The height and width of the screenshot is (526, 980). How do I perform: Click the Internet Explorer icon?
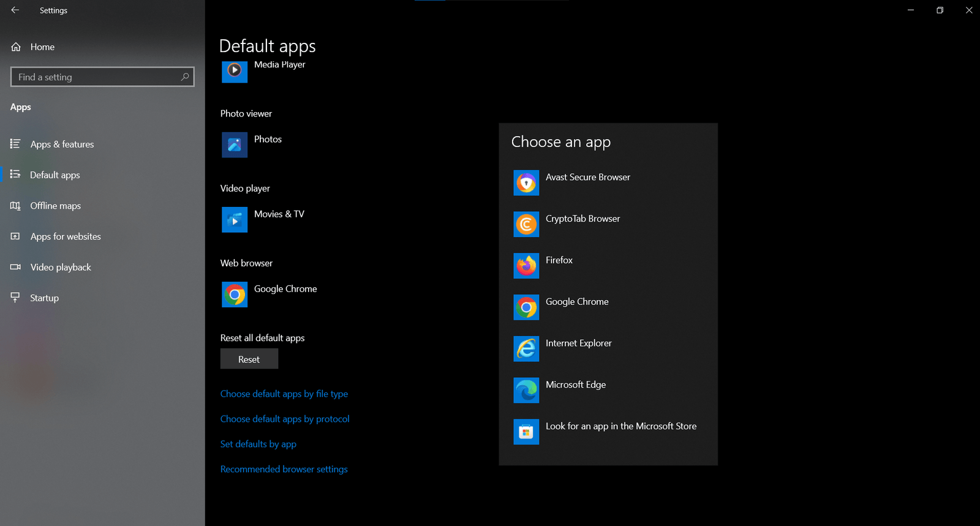tap(526, 349)
